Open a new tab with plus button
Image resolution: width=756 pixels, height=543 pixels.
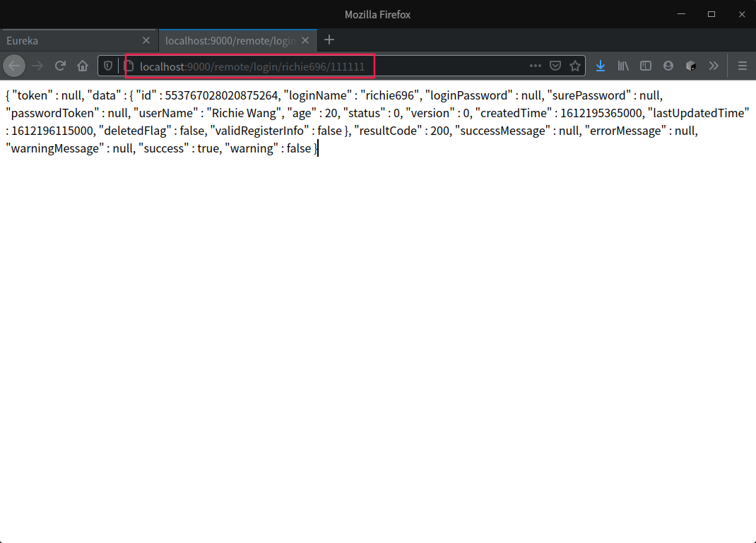[x=329, y=40]
